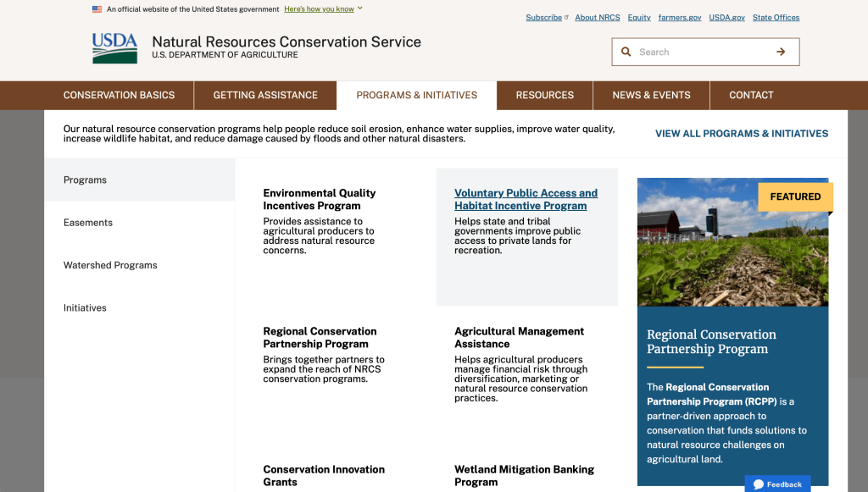Screen dimensions: 868x492
Task: Open the Getting Assistance menu
Action: [265, 95]
